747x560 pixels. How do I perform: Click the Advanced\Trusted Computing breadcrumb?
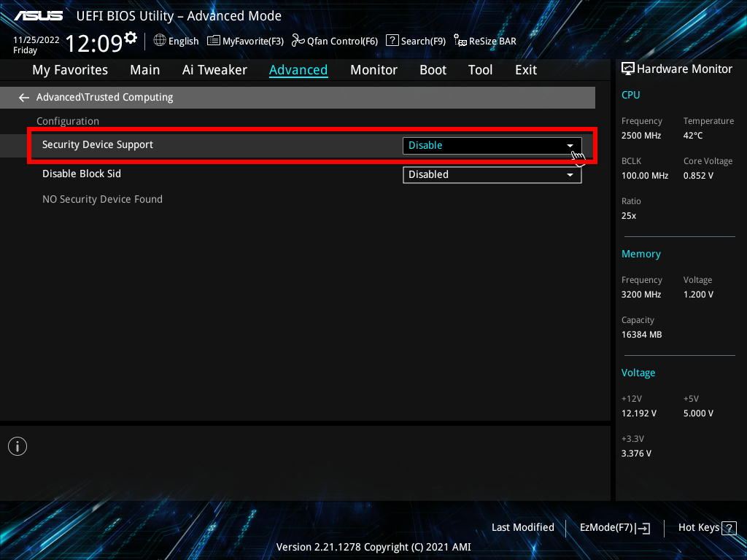105,97
